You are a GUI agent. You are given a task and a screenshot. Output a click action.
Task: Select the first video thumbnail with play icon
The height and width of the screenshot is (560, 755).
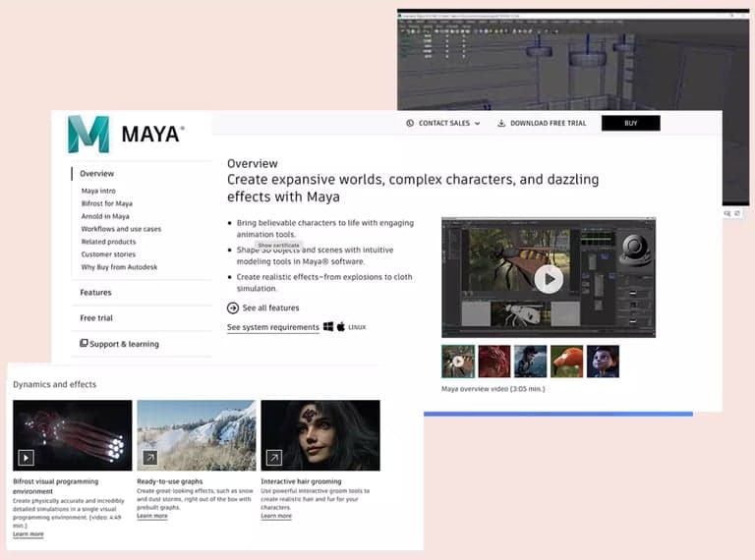(458, 362)
